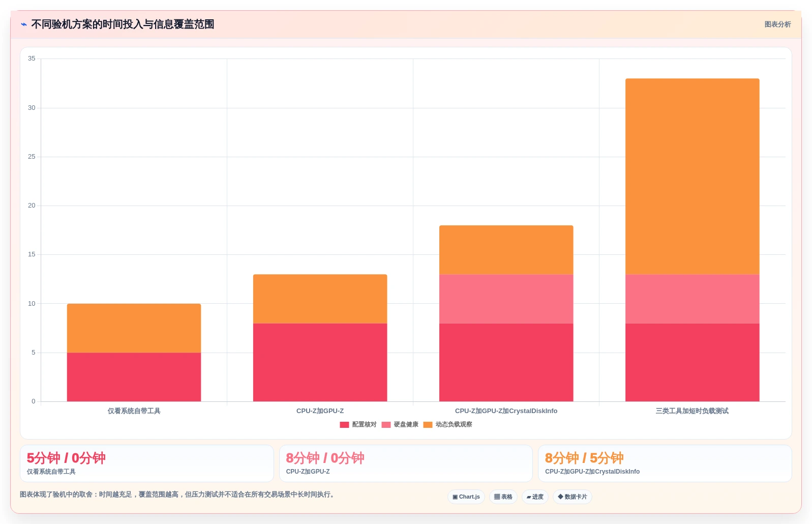Toggle the 动态负载观察 legend item
This screenshot has width=812, height=524.
448,424
